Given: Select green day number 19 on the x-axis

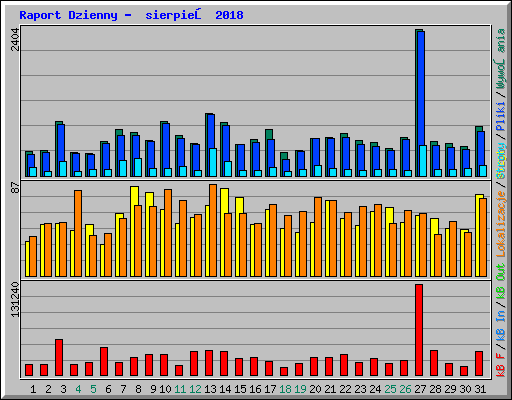Looking at the screenshot, I should point(300,389).
